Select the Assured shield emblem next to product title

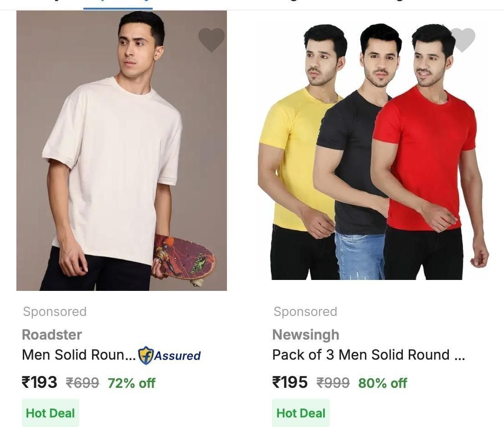click(145, 356)
